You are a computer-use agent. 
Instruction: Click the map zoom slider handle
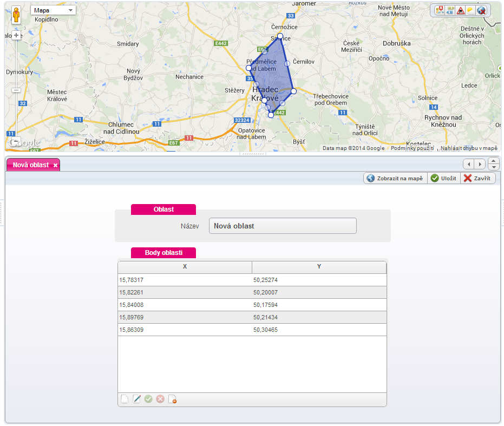click(16, 90)
